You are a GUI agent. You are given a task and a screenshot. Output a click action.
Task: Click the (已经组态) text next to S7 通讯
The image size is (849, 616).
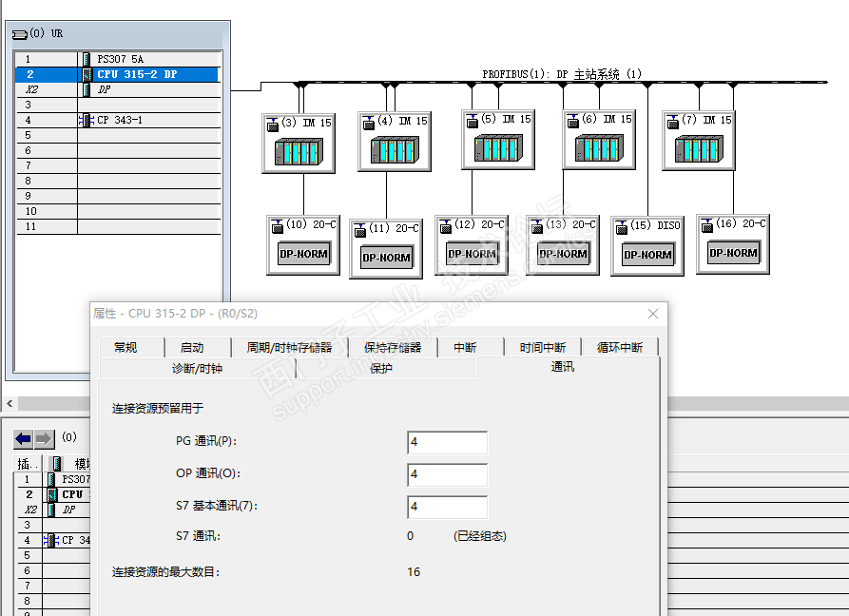coord(480,536)
